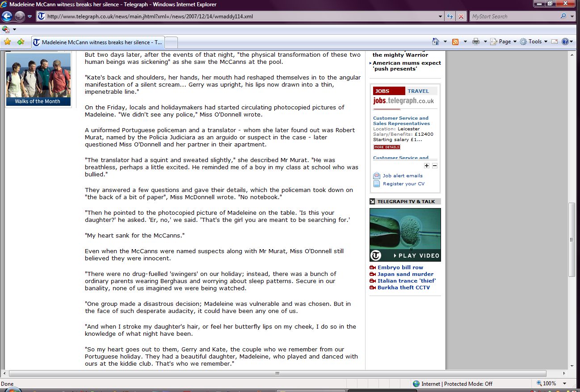The height and width of the screenshot is (392, 580).
Task: Select the Madeleine McCann article tab
Action: click(97, 42)
